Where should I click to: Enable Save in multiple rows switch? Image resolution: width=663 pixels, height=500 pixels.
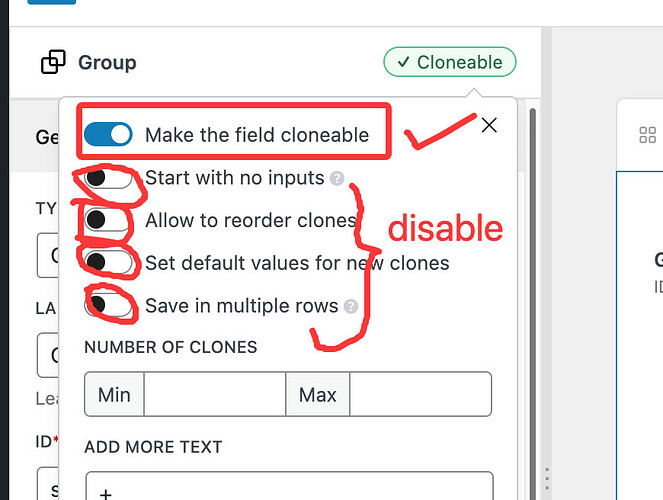point(108,305)
